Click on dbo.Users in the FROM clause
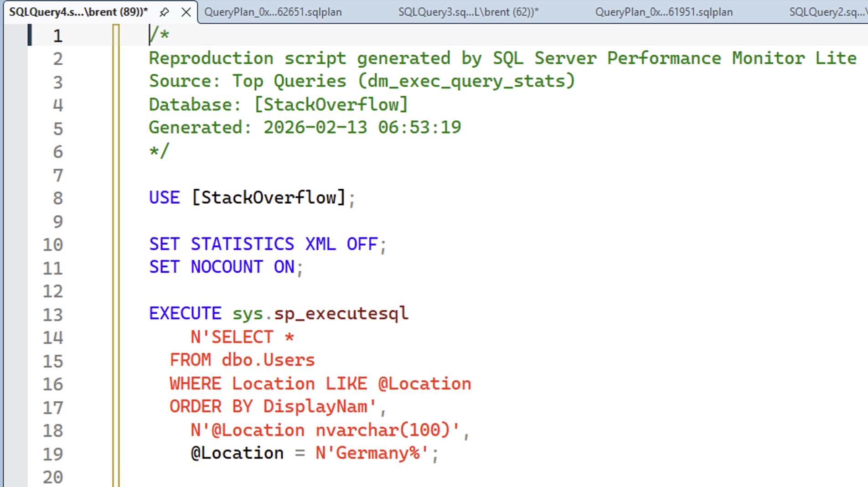 tap(268, 360)
